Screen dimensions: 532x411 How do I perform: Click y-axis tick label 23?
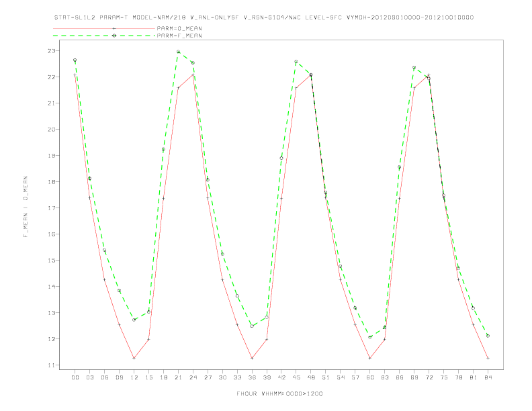51,51
